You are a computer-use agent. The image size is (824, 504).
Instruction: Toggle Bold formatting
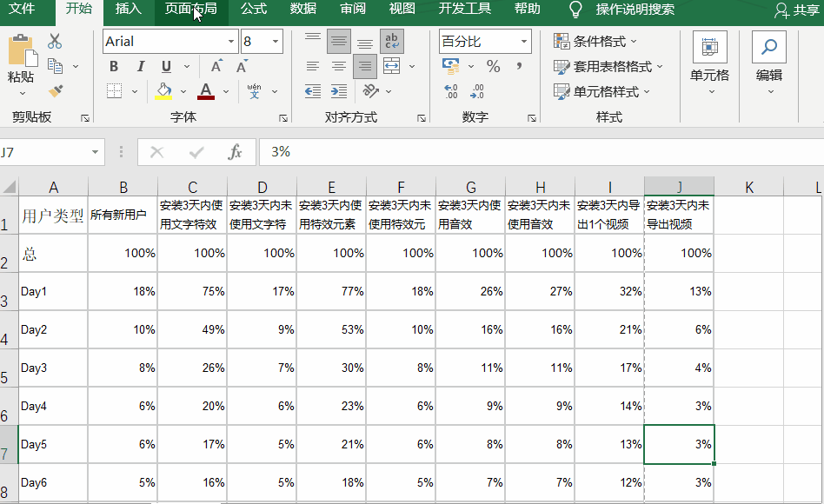[x=114, y=66]
